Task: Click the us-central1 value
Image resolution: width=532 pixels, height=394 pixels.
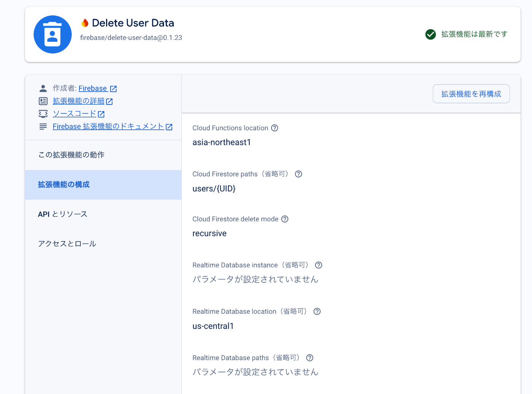Action: click(213, 326)
